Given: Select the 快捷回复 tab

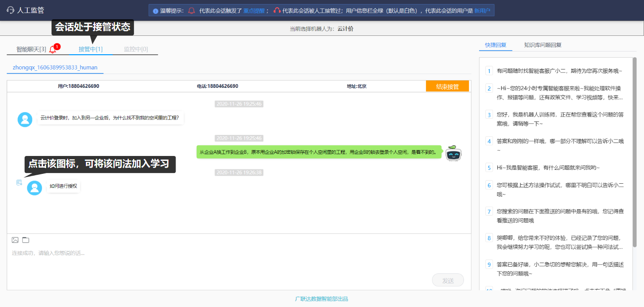Looking at the screenshot, I should pos(496,45).
